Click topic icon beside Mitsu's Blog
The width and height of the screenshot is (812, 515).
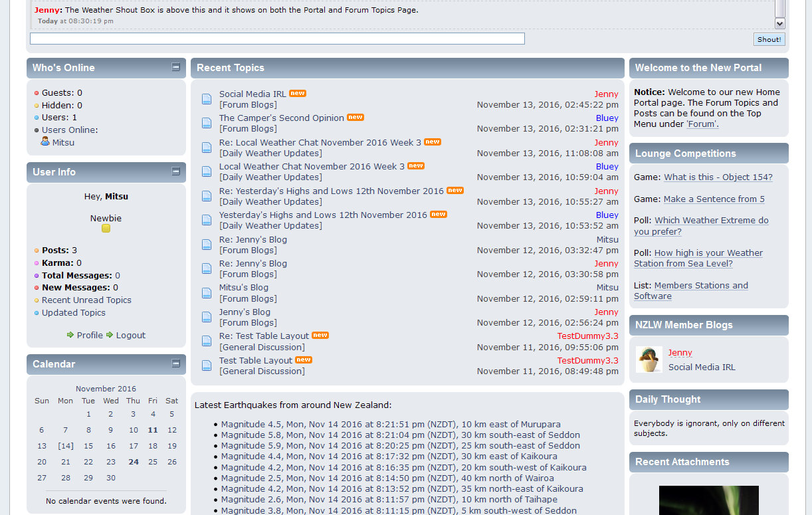tap(207, 293)
